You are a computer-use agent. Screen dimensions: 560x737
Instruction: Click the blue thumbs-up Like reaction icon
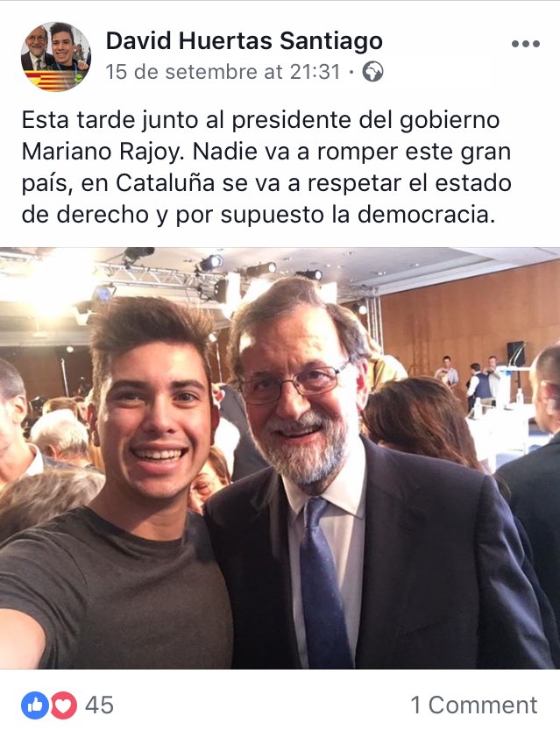click(35, 705)
